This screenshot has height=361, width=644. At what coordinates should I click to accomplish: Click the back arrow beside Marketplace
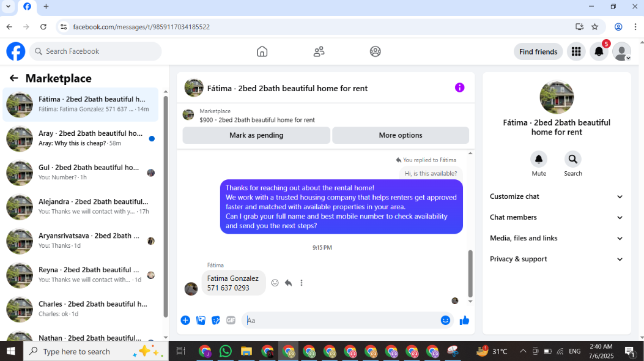[14, 78]
